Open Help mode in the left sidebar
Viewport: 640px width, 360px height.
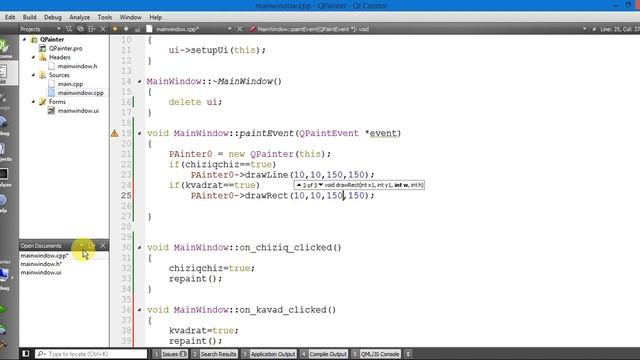click(x=4, y=203)
